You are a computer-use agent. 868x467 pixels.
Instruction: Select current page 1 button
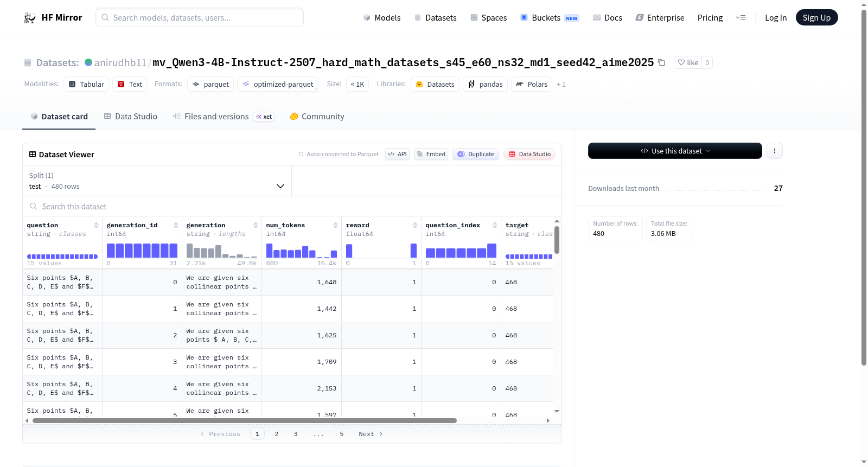pos(257,434)
